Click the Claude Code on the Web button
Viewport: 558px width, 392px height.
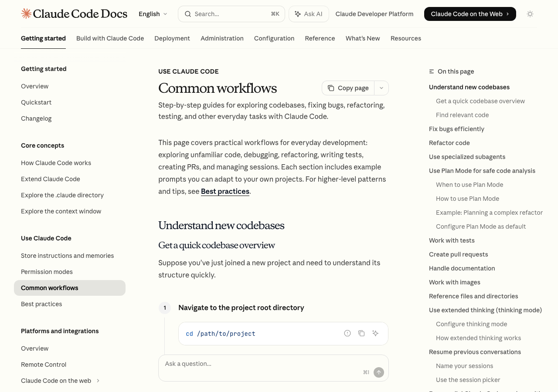click(x=470, y=14)
